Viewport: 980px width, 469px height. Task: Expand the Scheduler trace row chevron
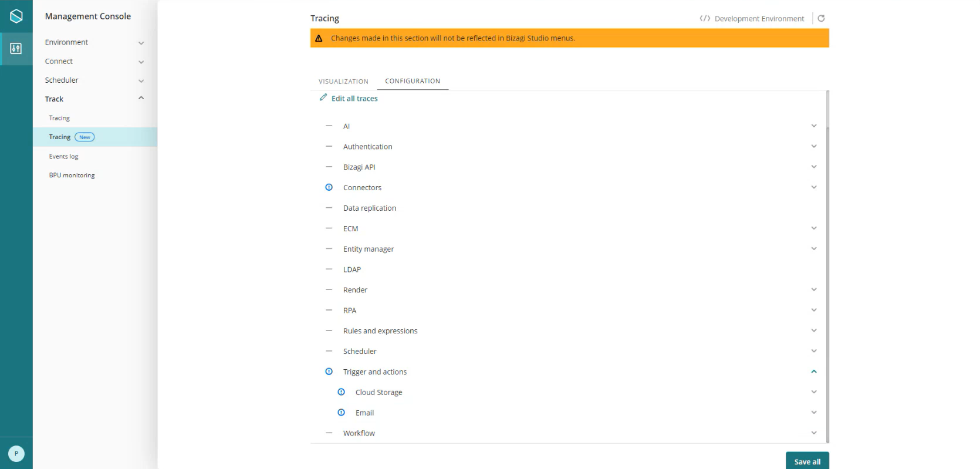coord(814,351)
